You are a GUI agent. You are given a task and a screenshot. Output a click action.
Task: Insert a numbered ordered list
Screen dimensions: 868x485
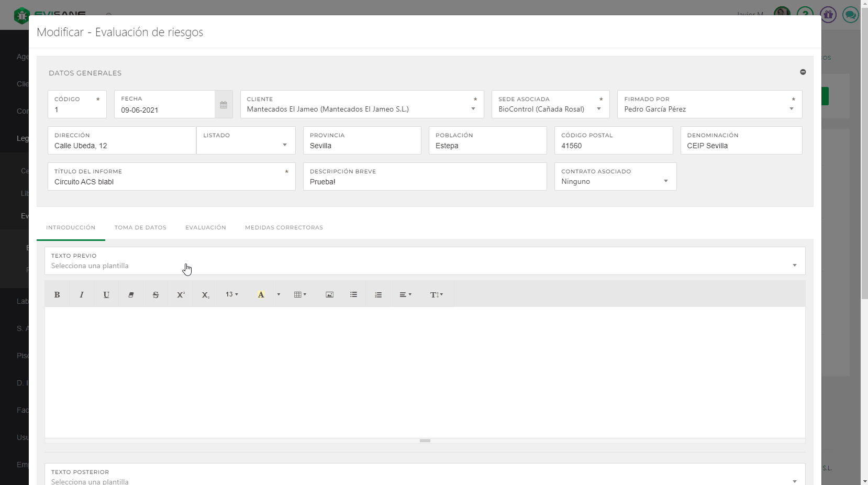(379, 295)
